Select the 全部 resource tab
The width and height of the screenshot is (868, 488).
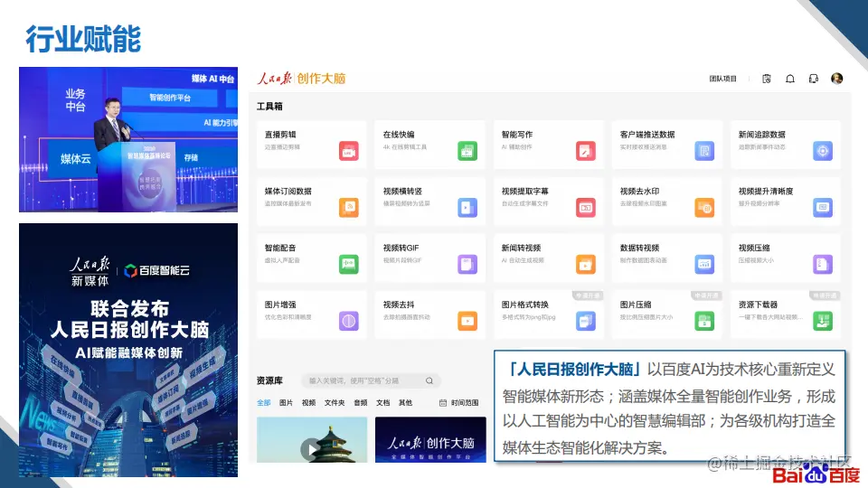(x=263, y=403)
